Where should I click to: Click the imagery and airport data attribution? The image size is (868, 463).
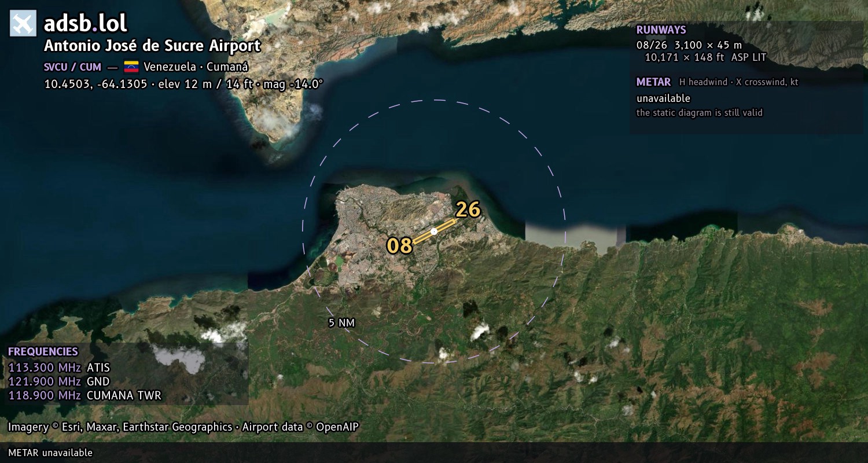pyautogui.click(x=183, y=427)
